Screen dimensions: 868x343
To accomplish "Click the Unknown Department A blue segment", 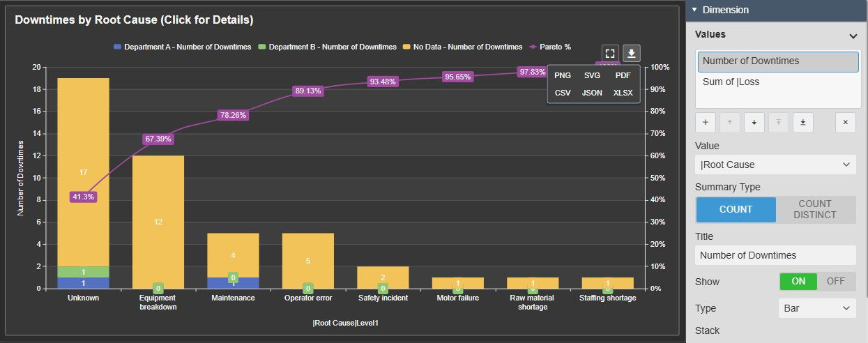I will [83, 283].
